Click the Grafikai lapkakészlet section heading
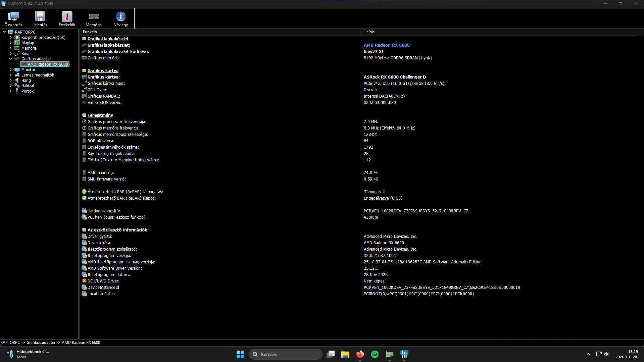Viewport: 644px width, 362px height. [x=108, y=39]
